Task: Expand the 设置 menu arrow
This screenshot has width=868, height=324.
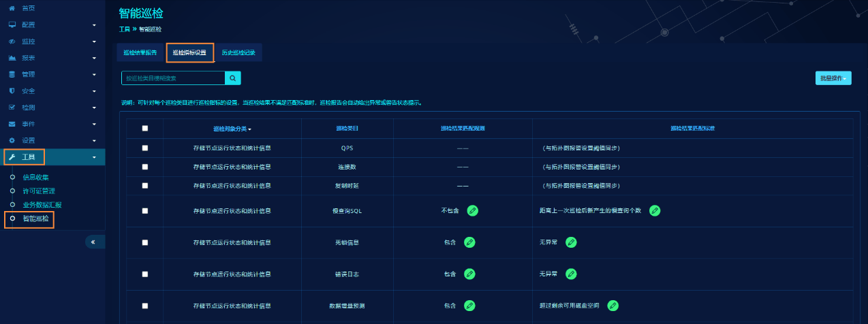Action: [94, 141]
